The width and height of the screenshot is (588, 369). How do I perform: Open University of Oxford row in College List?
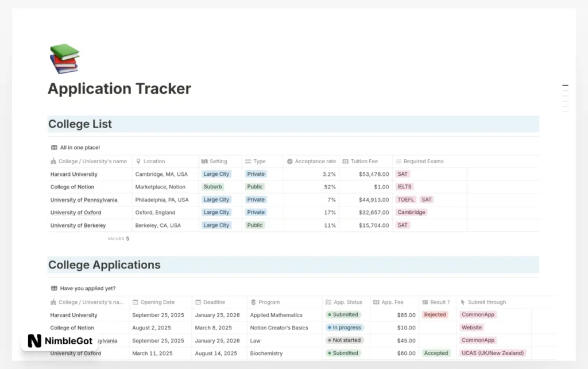click(x=76, y=213)
